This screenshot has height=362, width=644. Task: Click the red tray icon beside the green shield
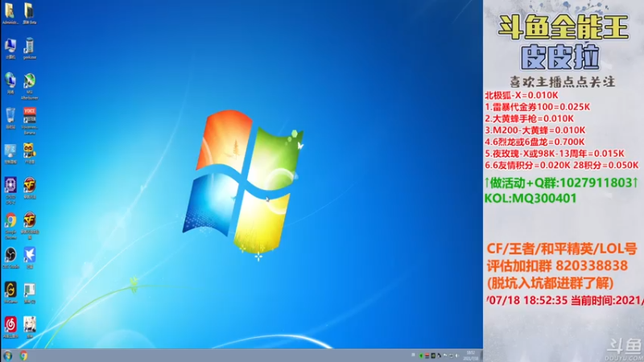point(427,356)
